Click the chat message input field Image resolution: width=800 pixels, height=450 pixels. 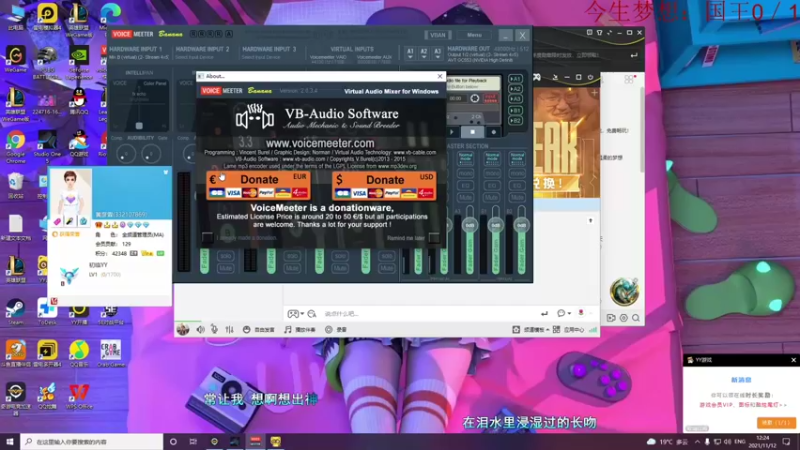pos(429,314)
